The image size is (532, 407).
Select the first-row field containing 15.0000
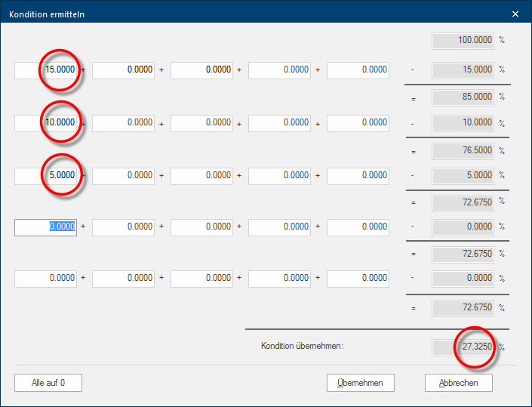click(45, 70)
